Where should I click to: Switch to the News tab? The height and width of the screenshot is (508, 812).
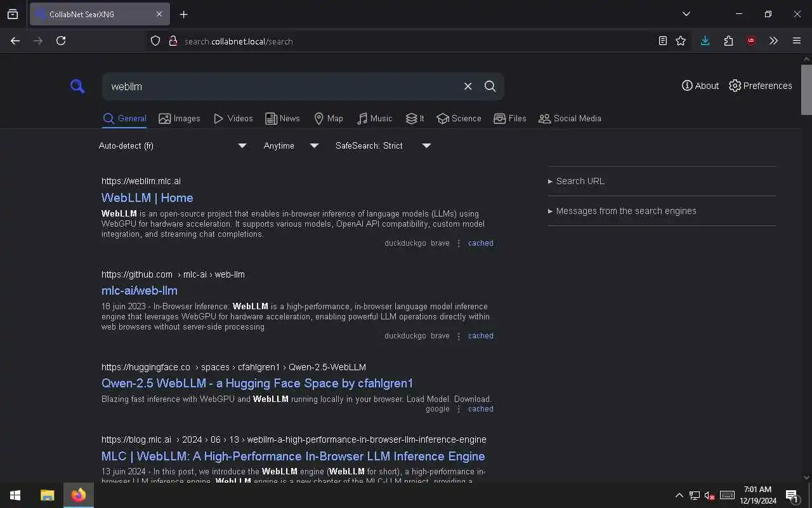[x=282, y=118]
